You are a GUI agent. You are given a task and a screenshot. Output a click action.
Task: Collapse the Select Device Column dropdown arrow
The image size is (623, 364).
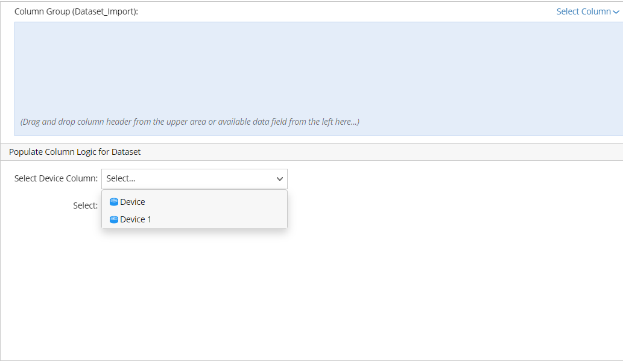(280, 179)
